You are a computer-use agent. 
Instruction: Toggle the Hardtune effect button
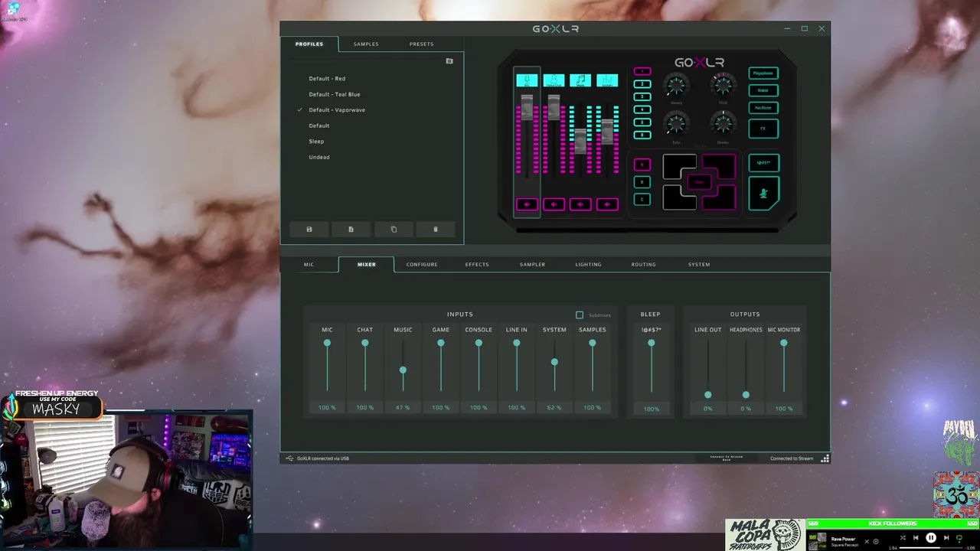tap(763, 108)
